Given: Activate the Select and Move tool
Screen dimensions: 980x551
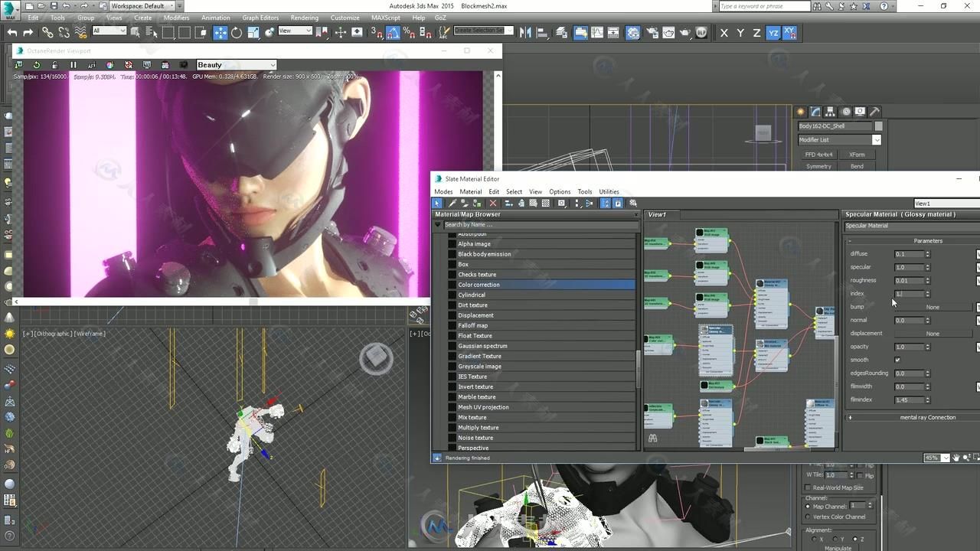Looking at the screenshot, I should coord(220,32).
